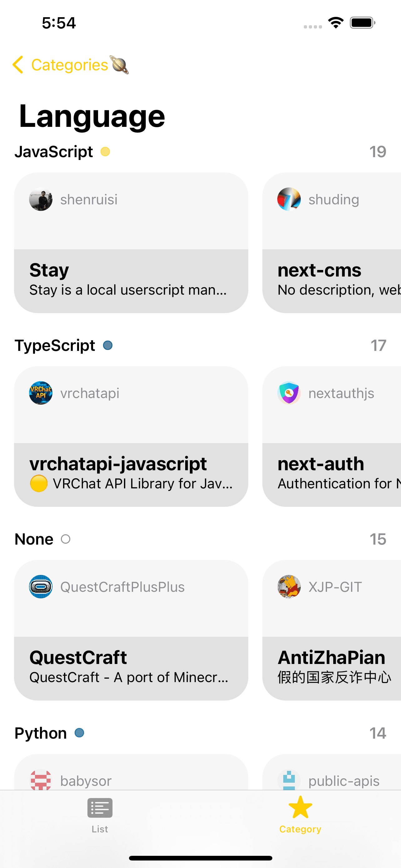Tap the planet emoji icon next to Categories

120,65
